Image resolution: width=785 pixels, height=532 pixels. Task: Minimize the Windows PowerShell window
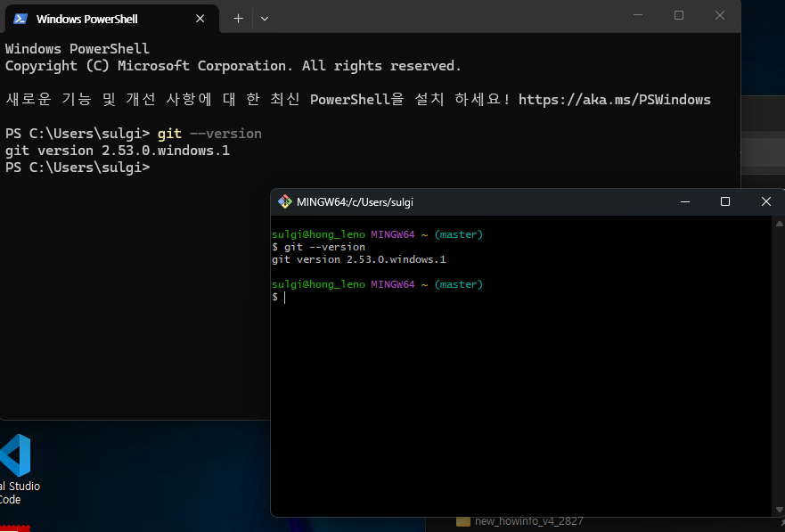pyautogui.click(x=637, y=15)
